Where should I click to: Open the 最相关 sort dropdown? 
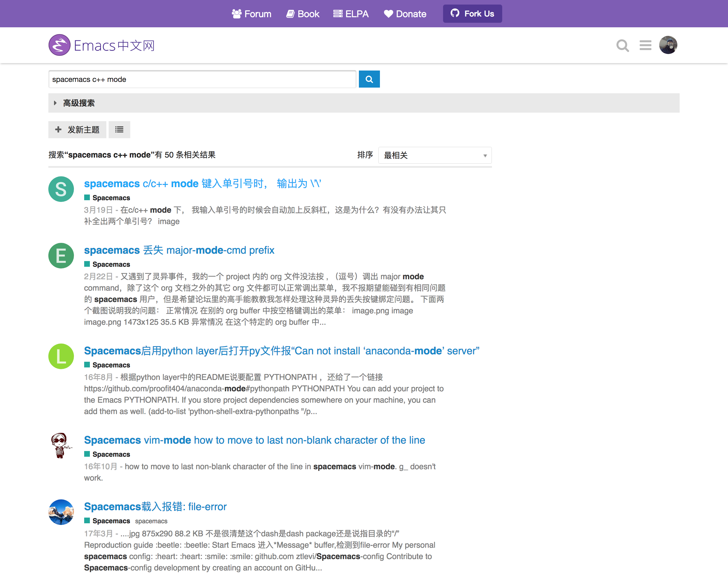(x=435, y=155)
